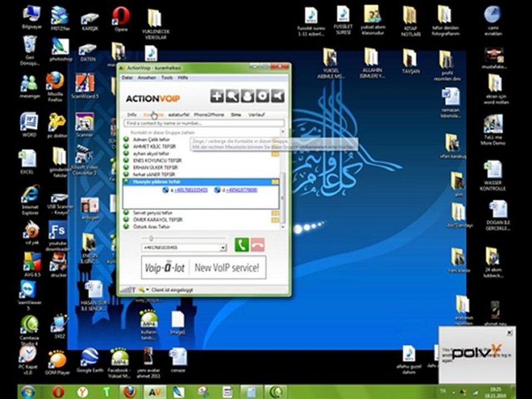Screen dimensions: 532x399
Task: Adjust the volume slider above number field
Action: coord(151,238)
